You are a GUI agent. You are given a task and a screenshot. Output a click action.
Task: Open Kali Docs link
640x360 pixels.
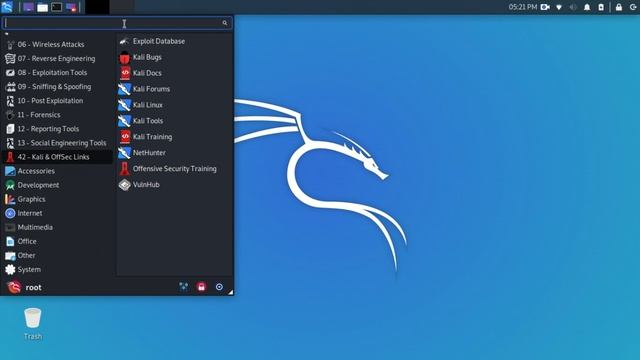175,73
